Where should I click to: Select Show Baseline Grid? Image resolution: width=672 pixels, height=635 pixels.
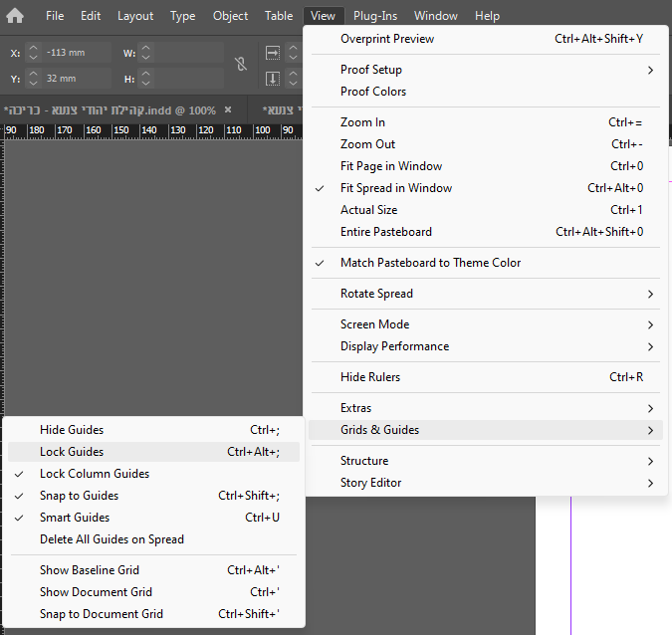(x=90, y=570)
